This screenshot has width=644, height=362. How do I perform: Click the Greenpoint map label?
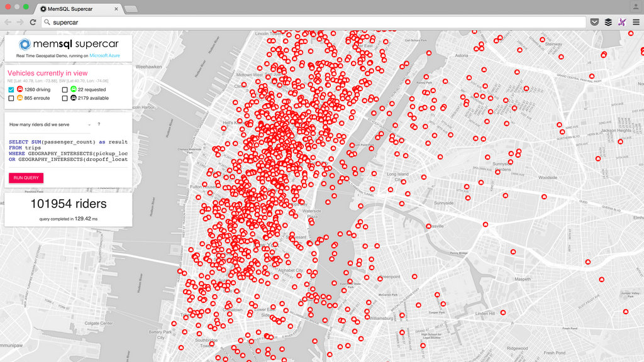389,277
